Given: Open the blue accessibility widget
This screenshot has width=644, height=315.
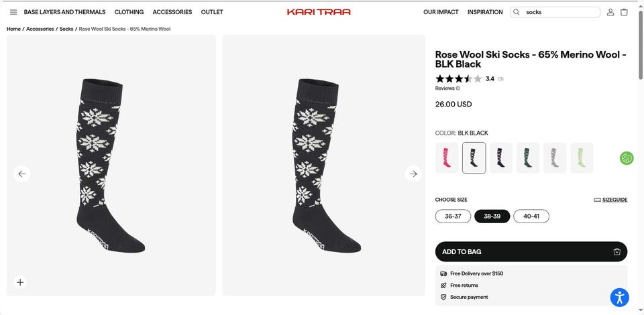Looking at the screenshot, I should point(619,297).
